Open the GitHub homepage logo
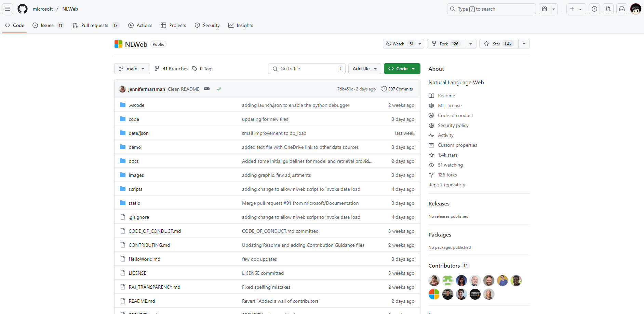 coord(23,9)
